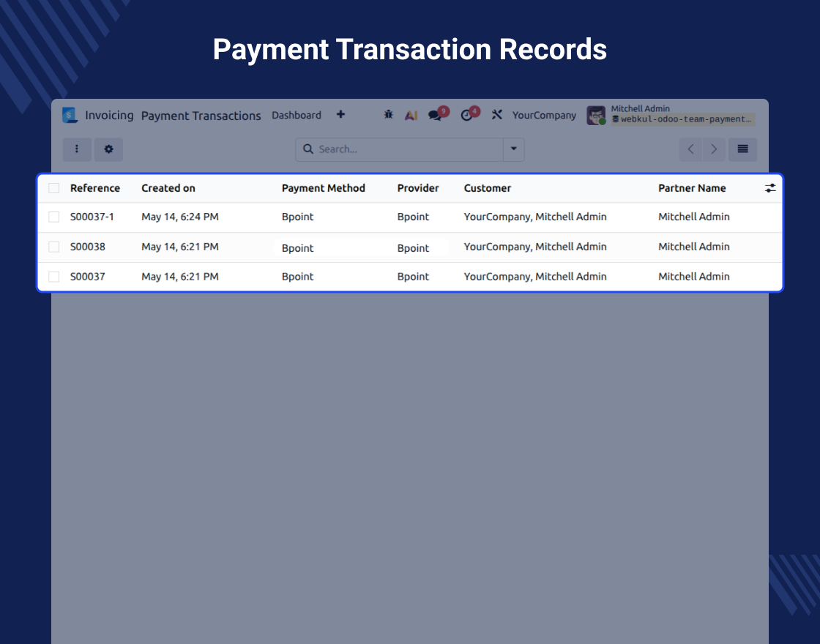The image size is (820, 644).
Task: Open the vertical three-dots menu button
Action: point(77,149)
